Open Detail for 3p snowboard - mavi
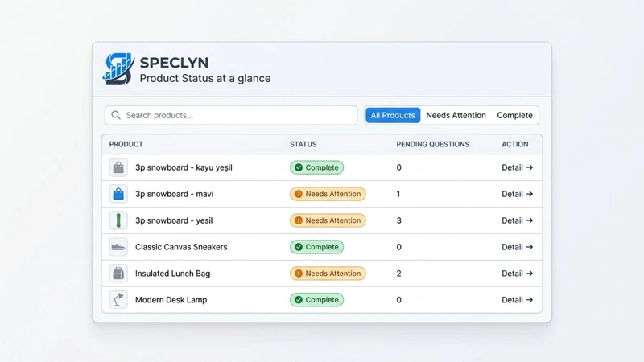Viewport: 644px width, 362px height. point(517,194)
